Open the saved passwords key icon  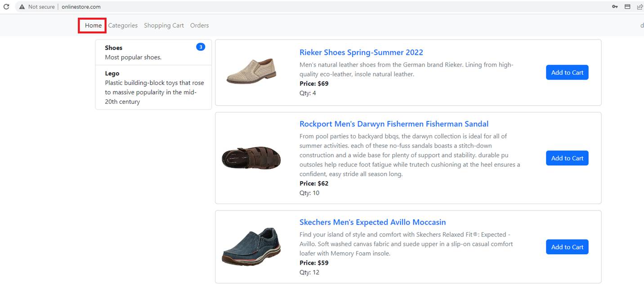615,7
